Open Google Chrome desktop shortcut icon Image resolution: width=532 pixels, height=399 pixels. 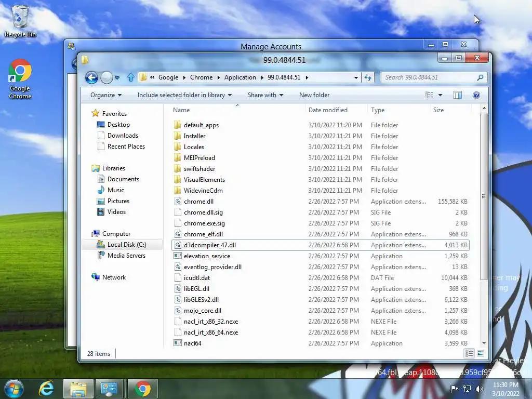(20, 79)
